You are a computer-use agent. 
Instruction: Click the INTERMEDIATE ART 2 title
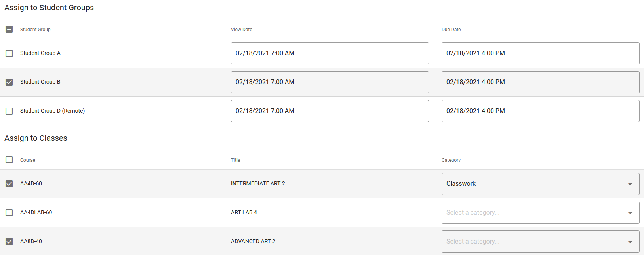tap(258, 183)
